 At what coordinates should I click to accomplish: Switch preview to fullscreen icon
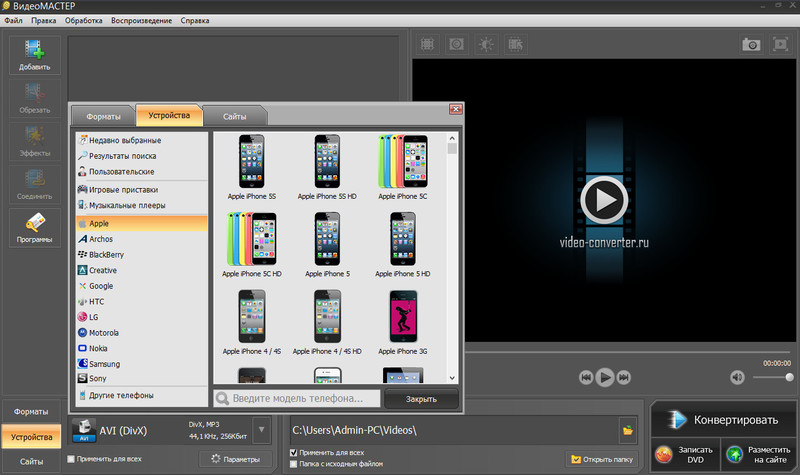coord(780,44)
